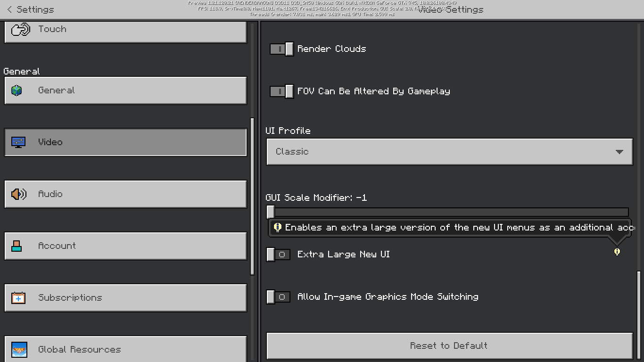The height and width of the screenshot is (362, 644).
Task: Click the tooltip text starting with "Enables an extra large"
Action: click(x=459, y=228)
